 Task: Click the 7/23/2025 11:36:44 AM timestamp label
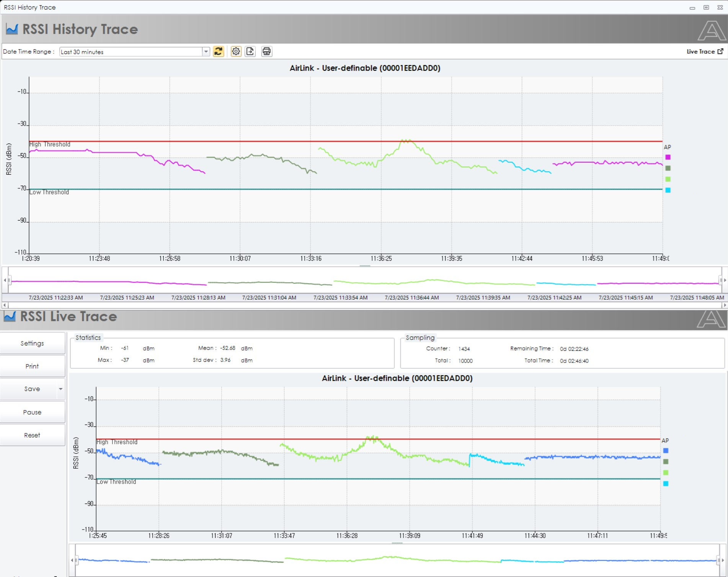(411, 297)
